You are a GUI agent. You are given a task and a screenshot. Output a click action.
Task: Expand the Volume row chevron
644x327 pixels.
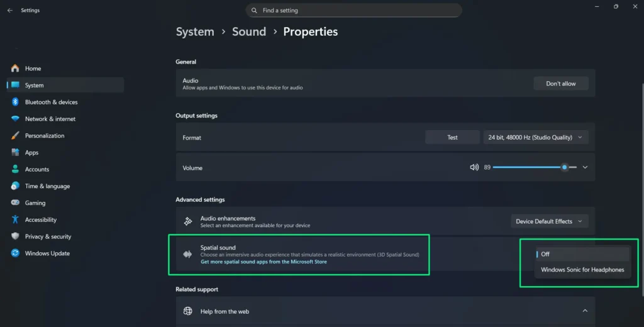tap(585, 167)
